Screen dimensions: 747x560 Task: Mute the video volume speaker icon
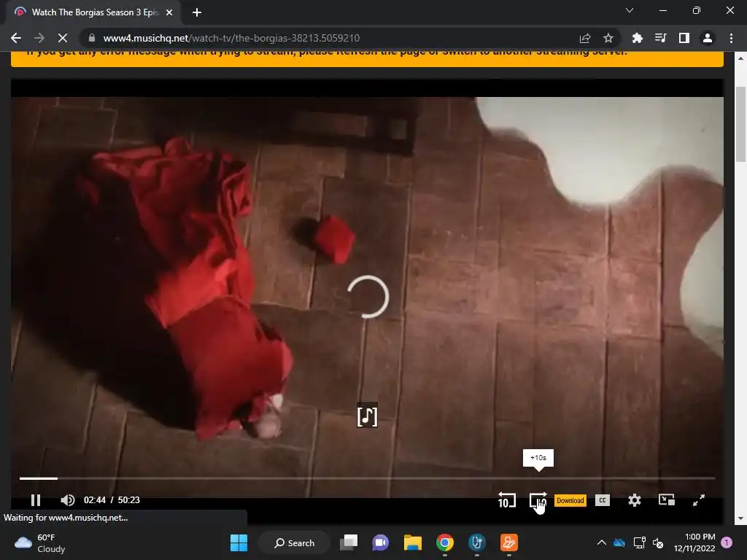68,500
